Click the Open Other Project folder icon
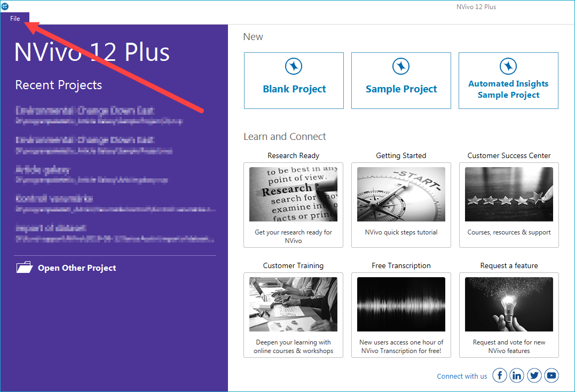Viewport: 575px width, 392px height. click(x=25, y=268)
